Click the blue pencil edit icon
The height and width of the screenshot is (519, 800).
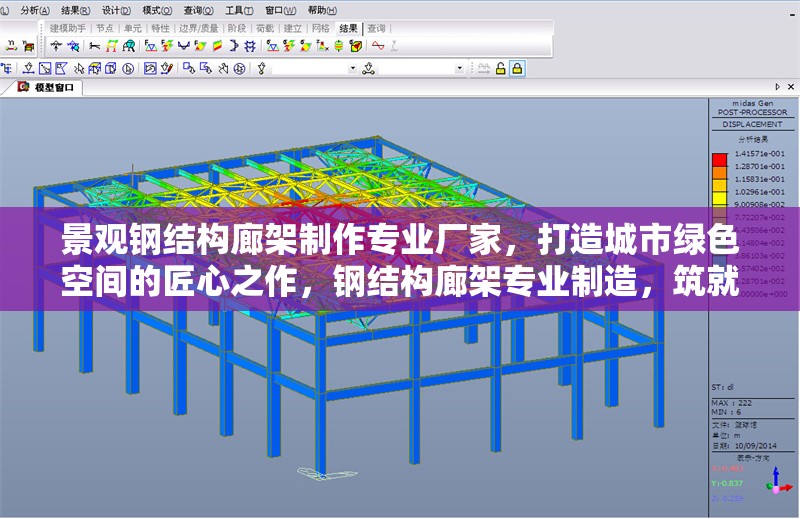coord(167,68)
